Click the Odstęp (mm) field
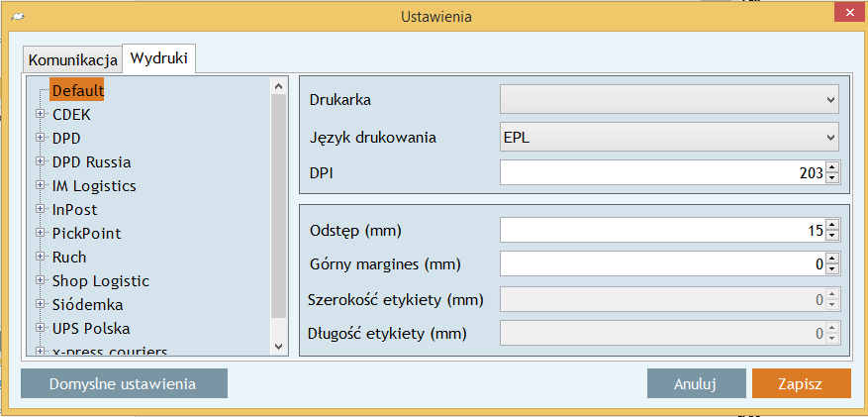The image size is (868, 417). (662, 230)
